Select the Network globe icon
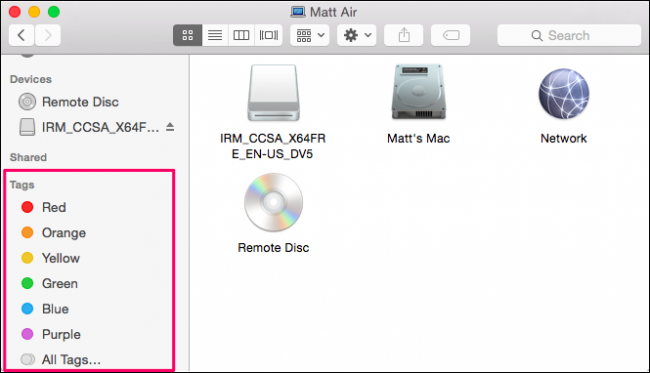 pyautogui.click(x=564, y=94)
